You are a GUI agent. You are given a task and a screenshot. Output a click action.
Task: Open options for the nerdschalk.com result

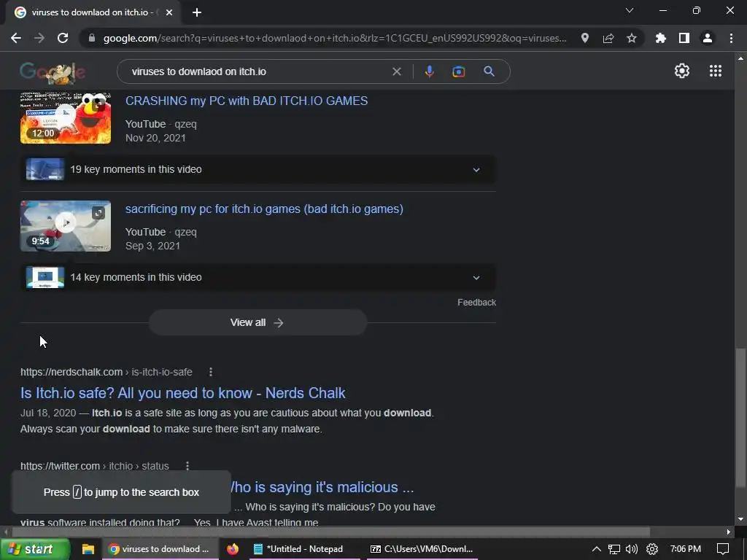(x=211, y=372)
